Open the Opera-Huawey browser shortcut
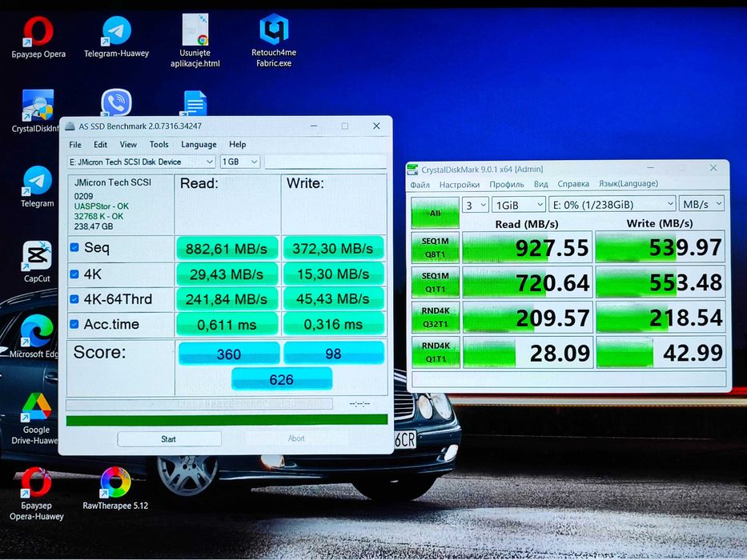747x560 pixels. (36, 494)
